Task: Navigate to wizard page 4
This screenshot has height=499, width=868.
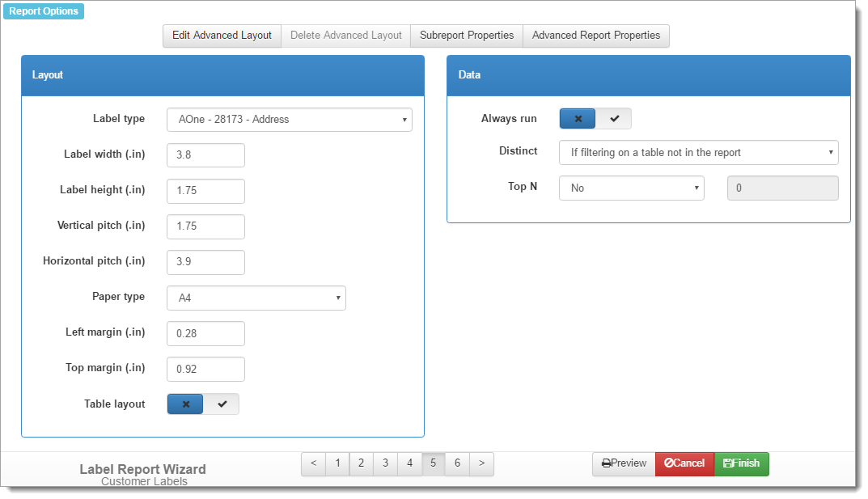Action: [x=409, y=463]
